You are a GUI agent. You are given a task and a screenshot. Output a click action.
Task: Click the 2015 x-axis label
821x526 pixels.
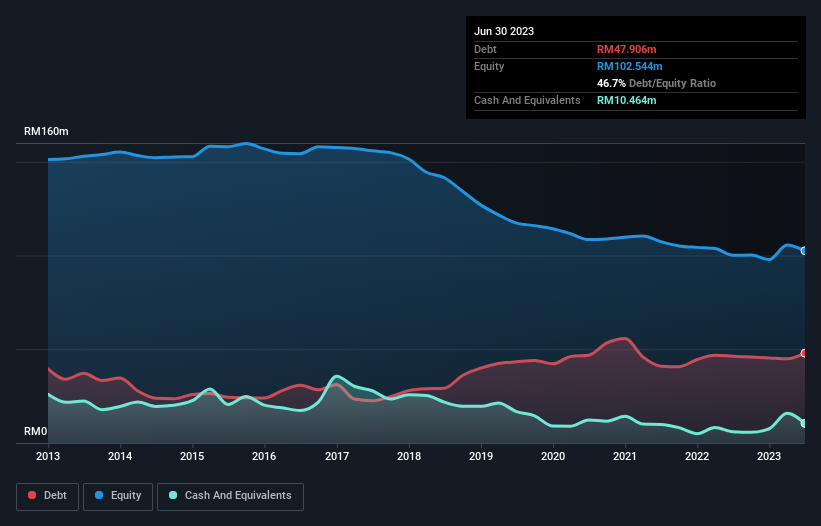pyautogui.click(x=192, y=456)
